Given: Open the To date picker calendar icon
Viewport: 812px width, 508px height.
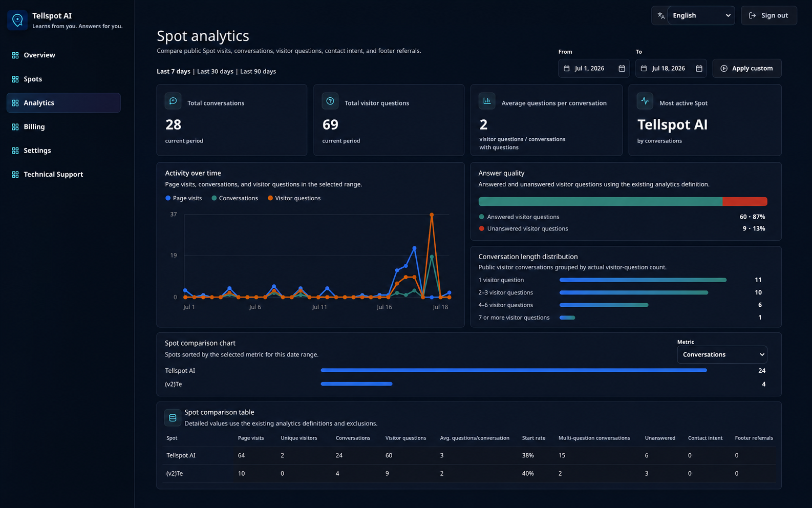Looking at the screenshot, I should point(699,69).
